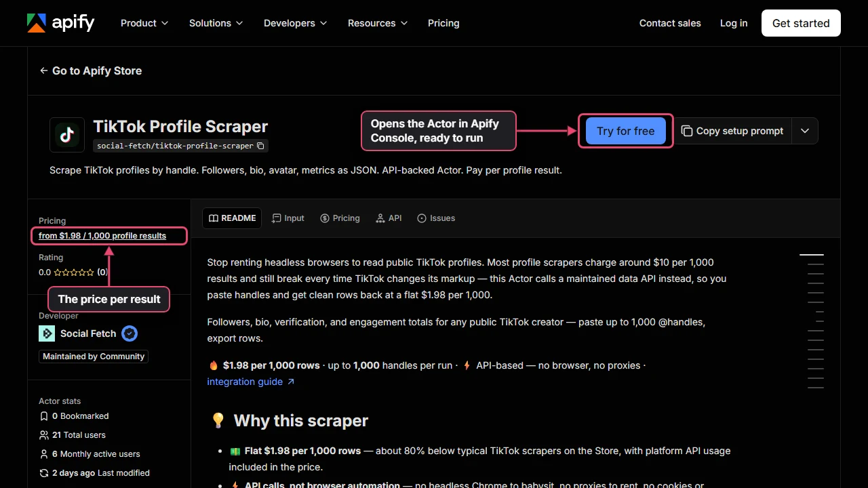Image resolution: width=868 pixels, height=488 pixels.
Task: Click the back arrow to Apify Store
Action: click(x=44, y=70)
